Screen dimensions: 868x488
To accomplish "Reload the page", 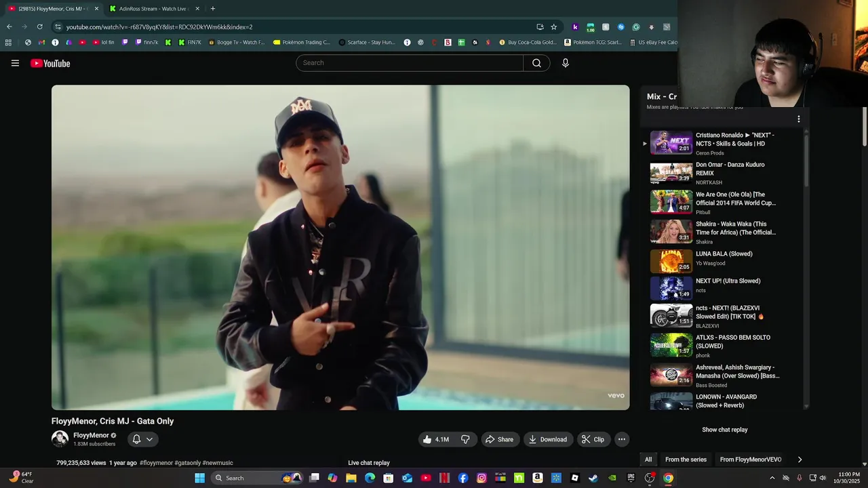I will (x=40, y=27).
